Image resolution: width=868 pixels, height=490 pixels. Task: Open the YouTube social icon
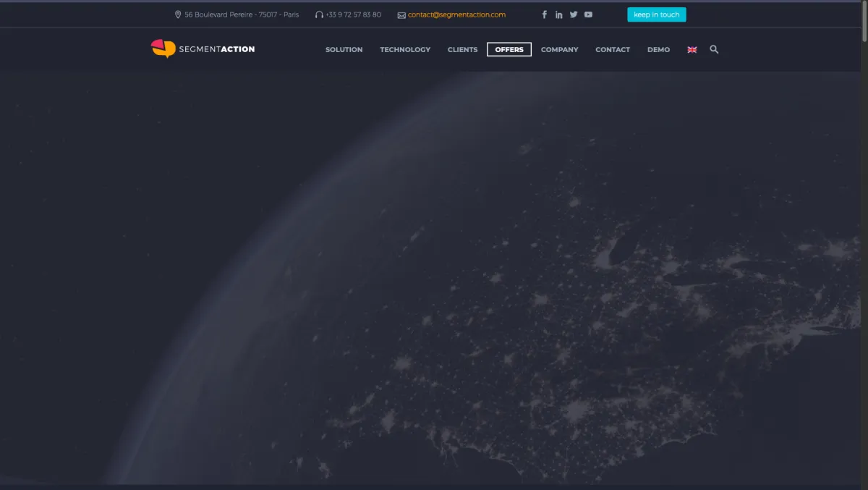pos(588,14)
